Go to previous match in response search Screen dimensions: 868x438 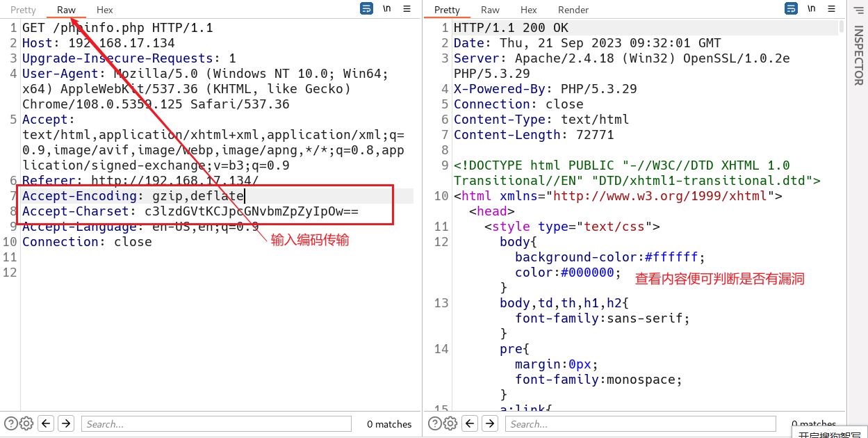[470, 423]
